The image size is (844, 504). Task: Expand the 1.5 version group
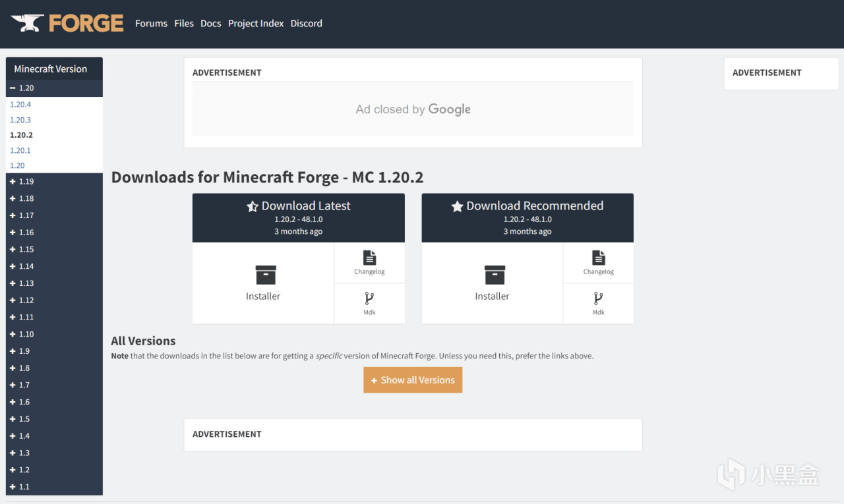click(54, 419)
